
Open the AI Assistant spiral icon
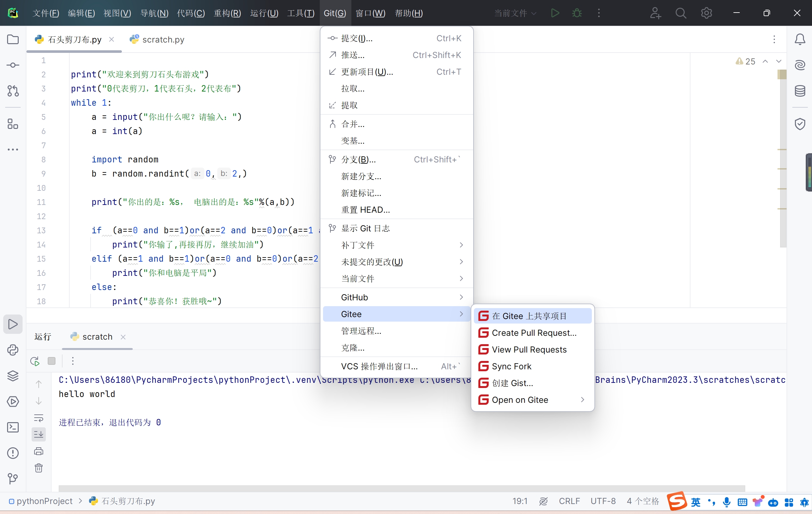pyautogui.click(x=800, y=65)
